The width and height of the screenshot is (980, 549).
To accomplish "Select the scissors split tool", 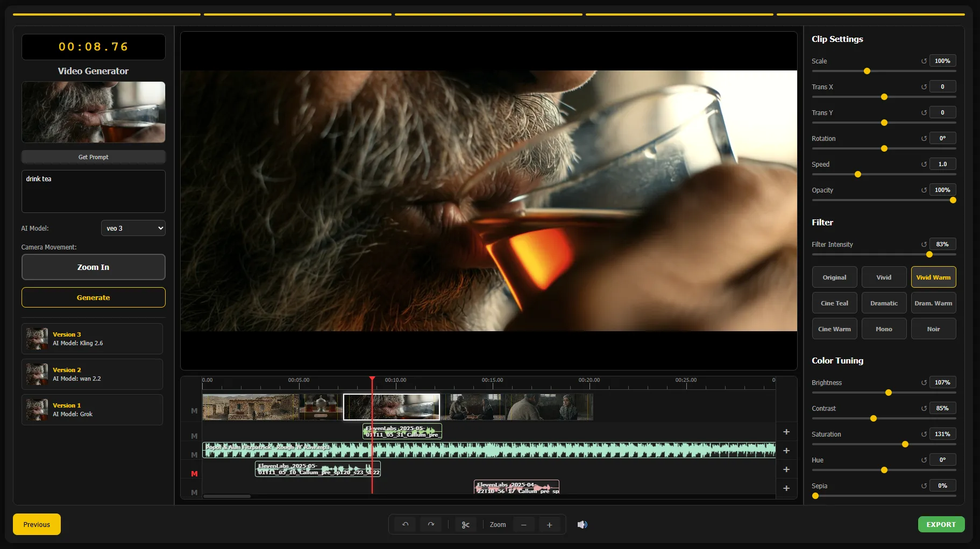I will tap(466, 525).
